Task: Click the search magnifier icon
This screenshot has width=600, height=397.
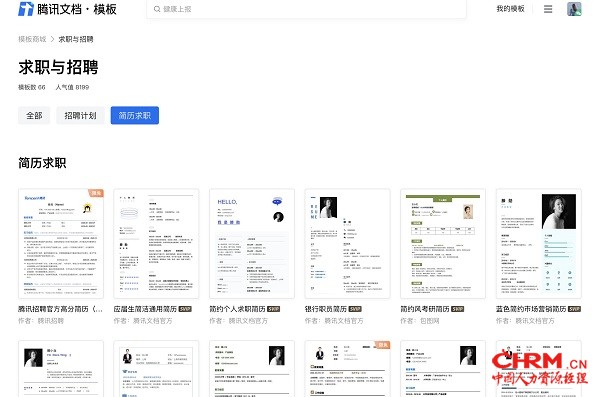Action: 157,9
